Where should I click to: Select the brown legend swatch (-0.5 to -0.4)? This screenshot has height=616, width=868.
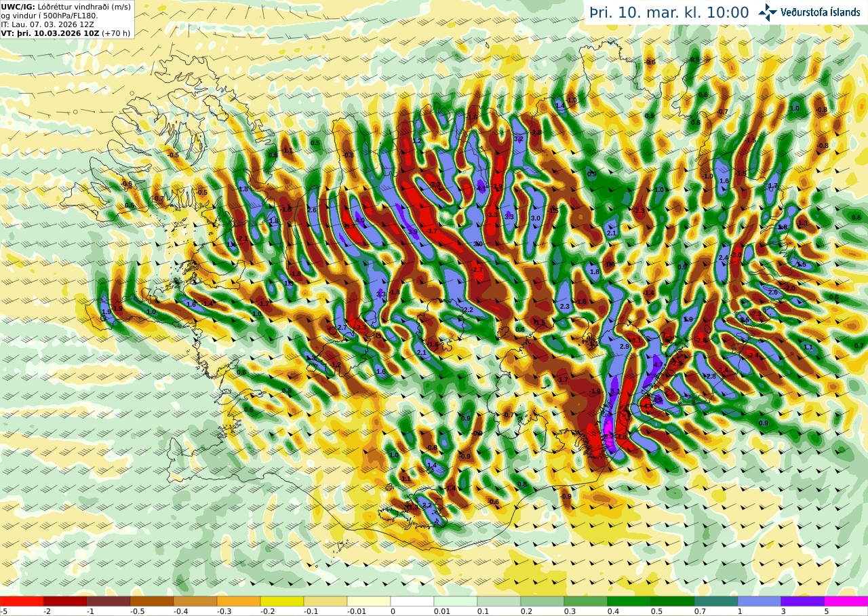(152, 601)
